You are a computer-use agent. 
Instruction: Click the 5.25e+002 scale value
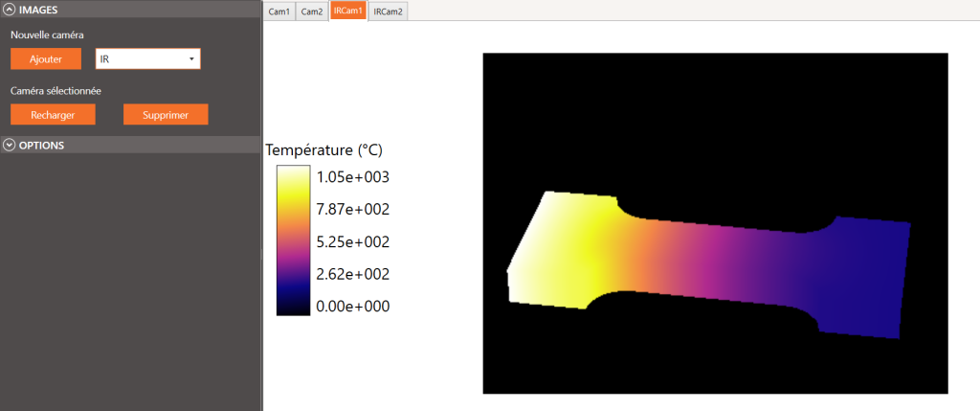(x=353, y=242)
